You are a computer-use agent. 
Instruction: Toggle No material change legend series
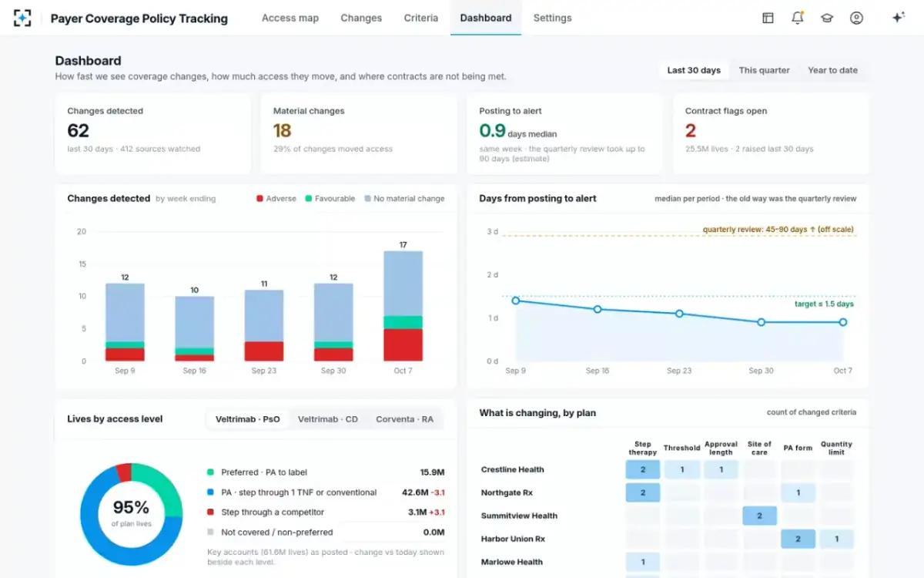click(x=403, y=199)
